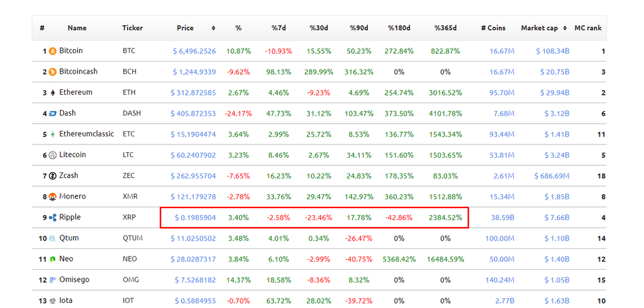Click the MC rank column header

pos(588,28)
